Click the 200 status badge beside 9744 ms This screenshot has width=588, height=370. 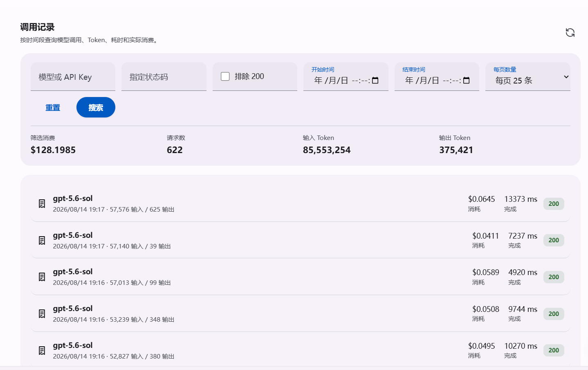(x=554, y=314)
